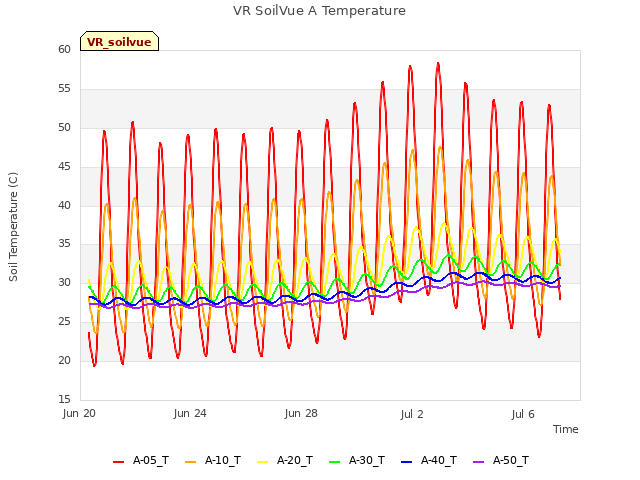Click the orange A-10_T legend color marker
640x480 pixels.
pos(191,462)
